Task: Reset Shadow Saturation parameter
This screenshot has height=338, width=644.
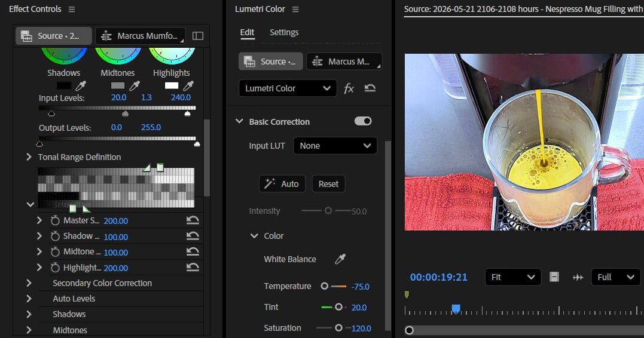Action: [x=193, y=236]
